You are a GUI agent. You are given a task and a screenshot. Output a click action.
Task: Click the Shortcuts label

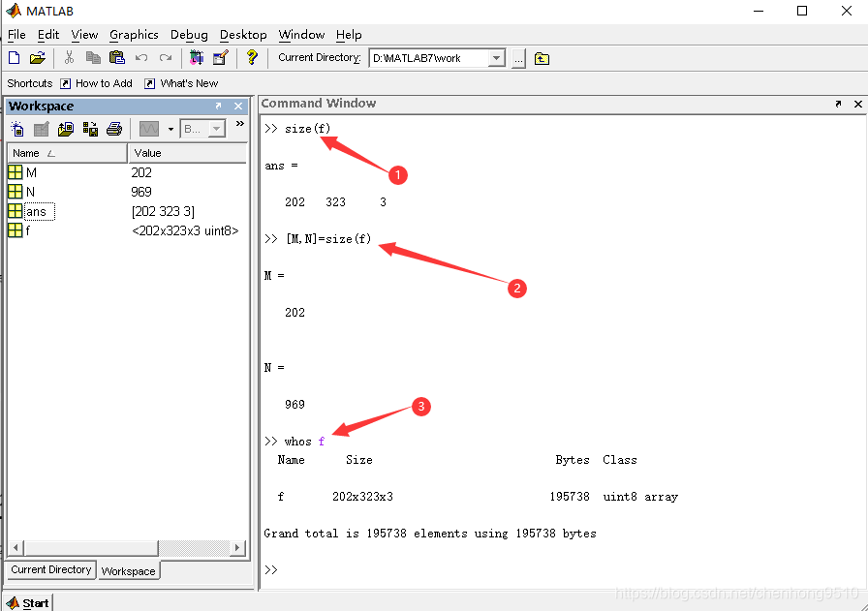point(30,83)
